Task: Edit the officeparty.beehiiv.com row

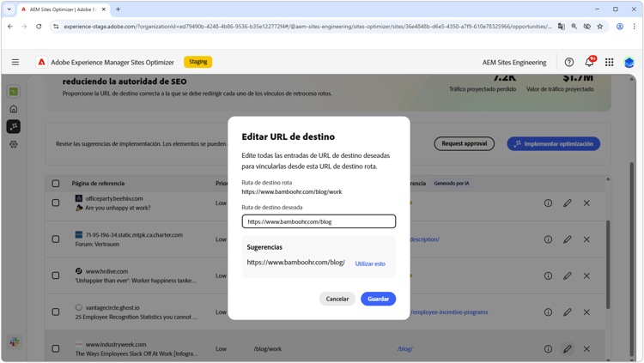Action: pyautogui.click(x=568, y=203)
